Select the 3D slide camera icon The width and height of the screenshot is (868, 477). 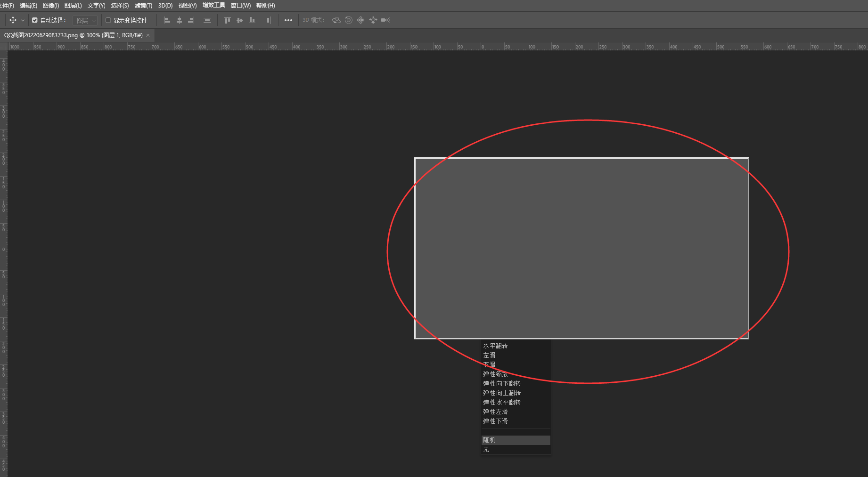pos(373,20)
